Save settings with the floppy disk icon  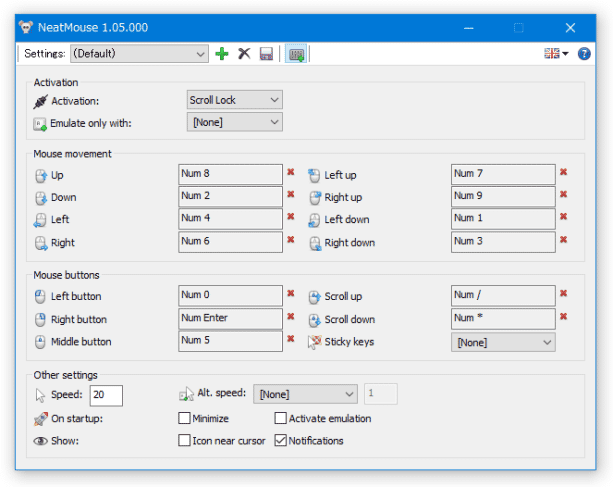coord(267,54)
